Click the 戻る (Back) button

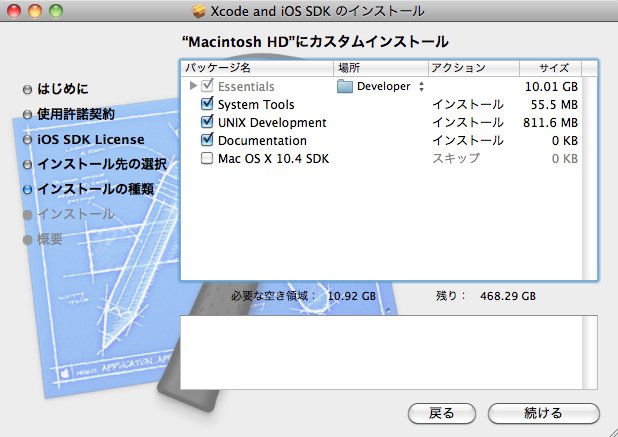pos(441,413)
